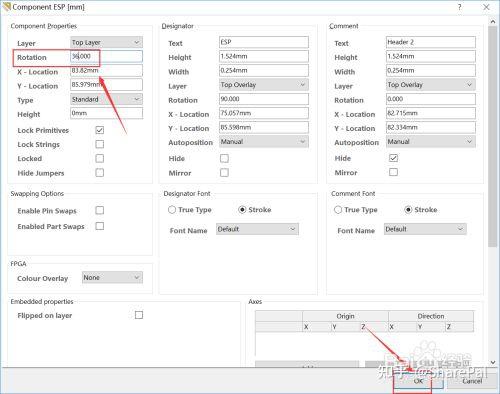The height and width of the screenshot is (394, 500).
Task: Toggle the Lock Primitives checkbox
Action: click(99, 130)
